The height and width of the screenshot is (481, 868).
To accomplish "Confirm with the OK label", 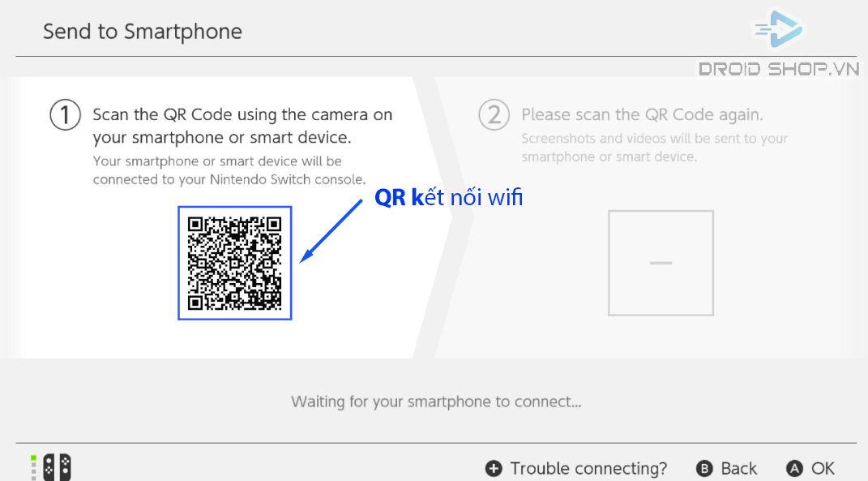I will point(823,469).
